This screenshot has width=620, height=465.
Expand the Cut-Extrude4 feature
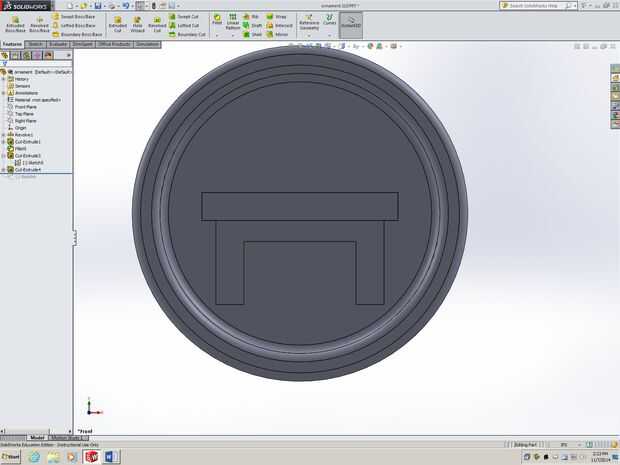[x=4, y=170]
